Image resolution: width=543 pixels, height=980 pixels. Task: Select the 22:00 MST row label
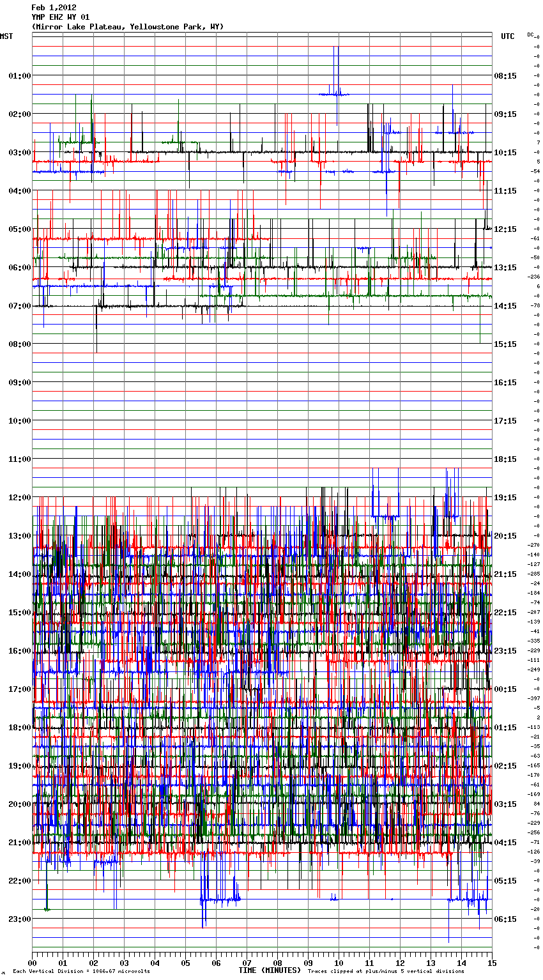click(x=20, y=881)
